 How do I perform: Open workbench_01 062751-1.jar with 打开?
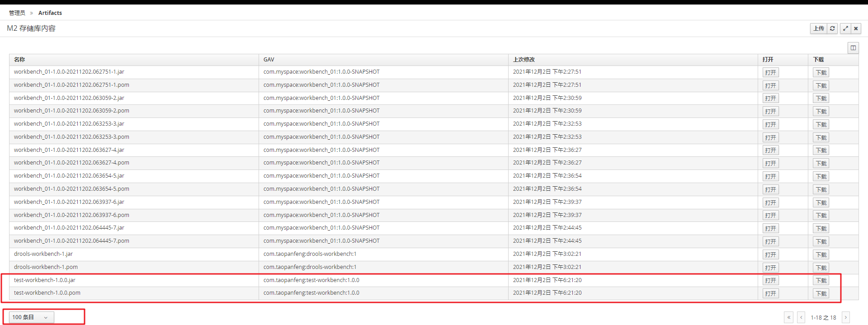(771, 73)
